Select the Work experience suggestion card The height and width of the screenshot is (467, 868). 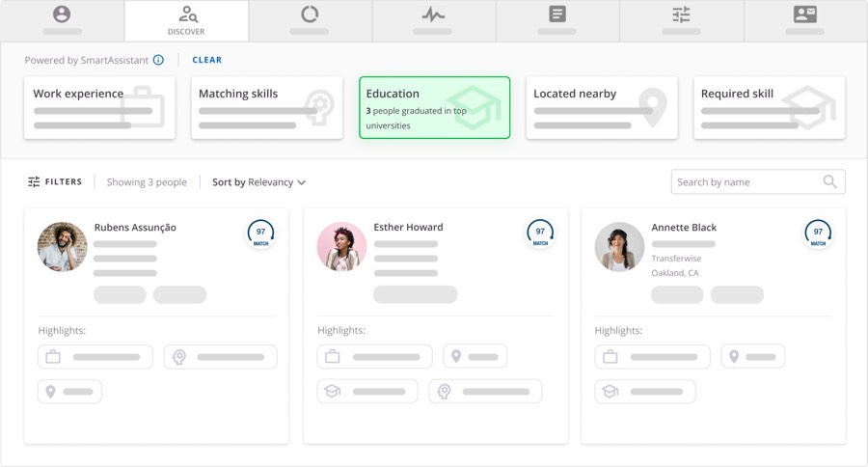[x=99, y=107]
